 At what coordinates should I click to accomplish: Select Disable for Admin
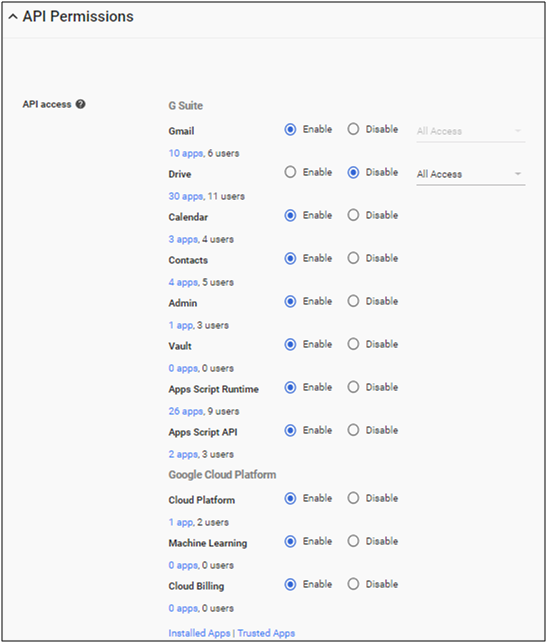coord(353,301)
